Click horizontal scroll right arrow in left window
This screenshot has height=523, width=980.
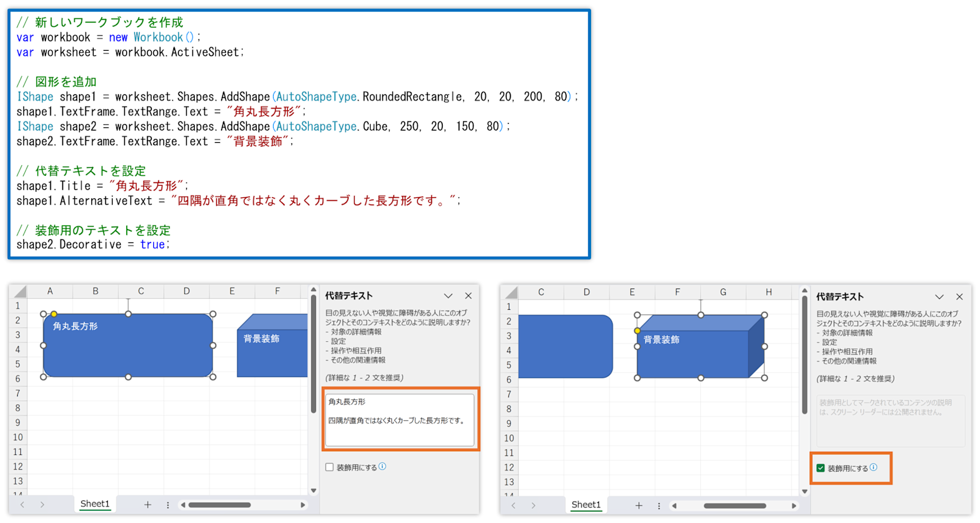pyautogui.click(x=303, y=505)
